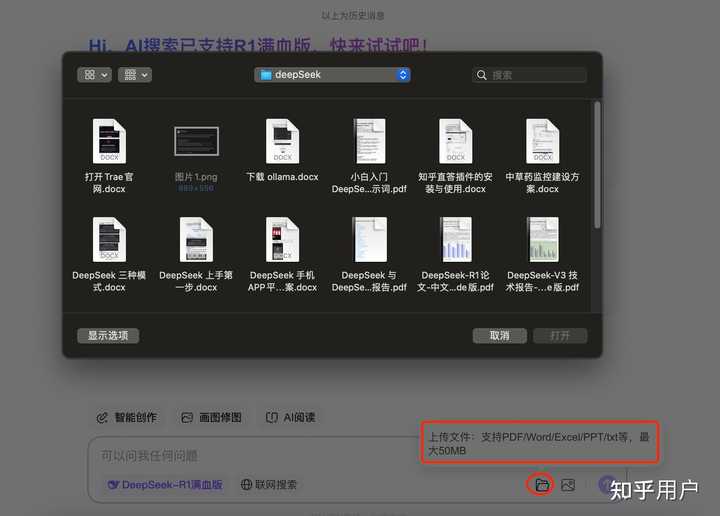720x516 pixels.
Task: Select the 知乎直答插件的安装与使用.docx icon
Action: (x=456, y=141)
